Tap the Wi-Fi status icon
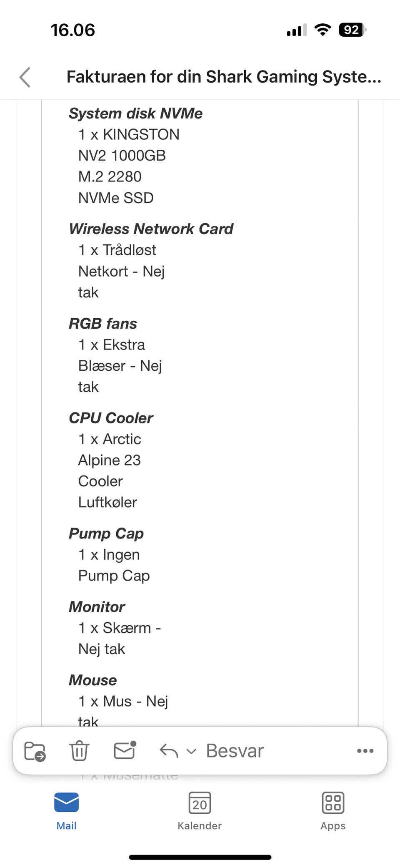The width and height of the screenshot is (400, 868). click(322, 30)
